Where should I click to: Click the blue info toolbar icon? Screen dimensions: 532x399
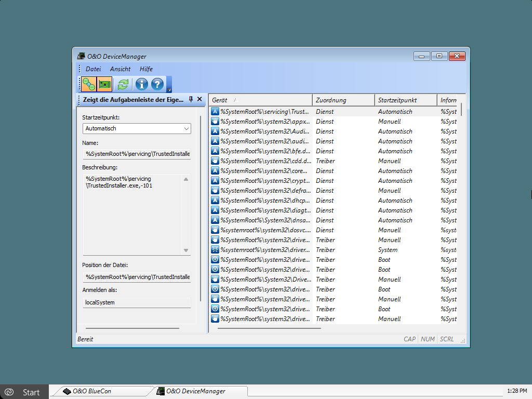[141, 84]
